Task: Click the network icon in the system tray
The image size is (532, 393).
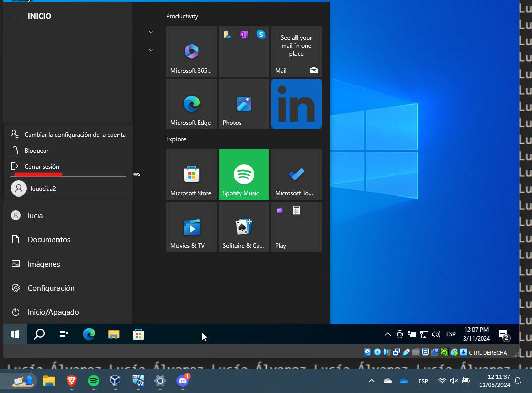Action: (x=424, y=334)
